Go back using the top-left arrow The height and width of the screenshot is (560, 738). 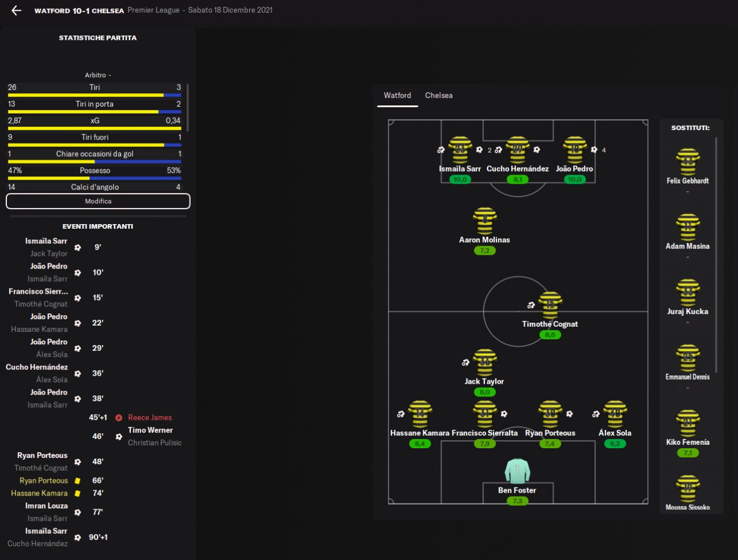pos(16,10)
